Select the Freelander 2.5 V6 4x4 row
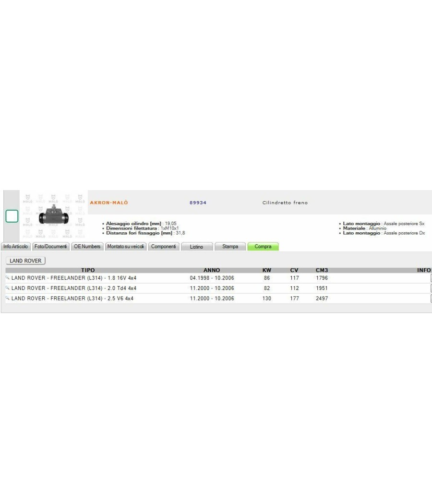Image resolution: width=432 pixels, height=504 pixels. pyautogui.click(x=218, y=299)
